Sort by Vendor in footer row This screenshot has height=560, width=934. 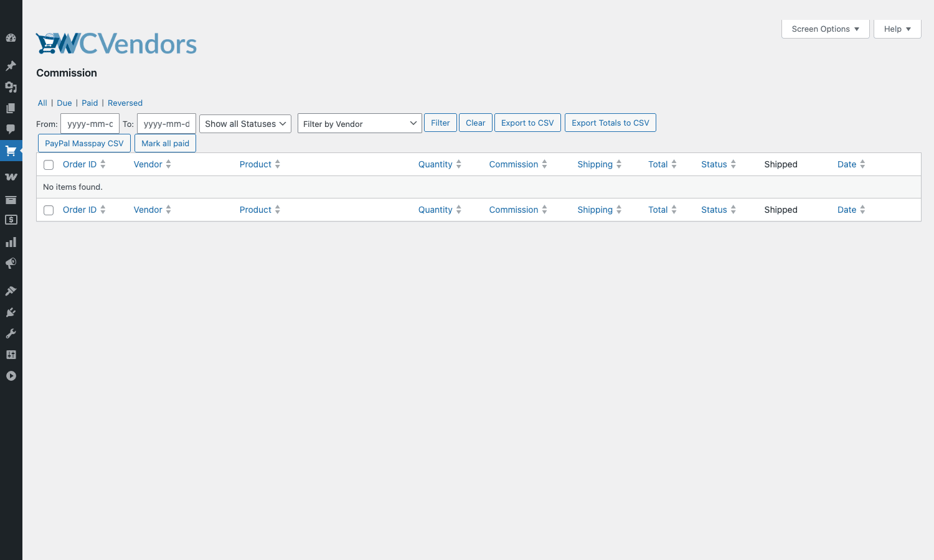153,210
